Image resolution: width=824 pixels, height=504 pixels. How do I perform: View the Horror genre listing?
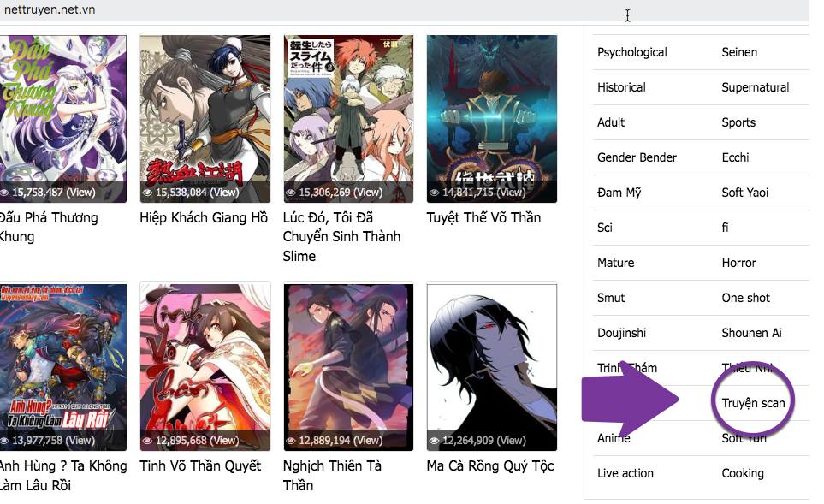click(x=739, y=263)
